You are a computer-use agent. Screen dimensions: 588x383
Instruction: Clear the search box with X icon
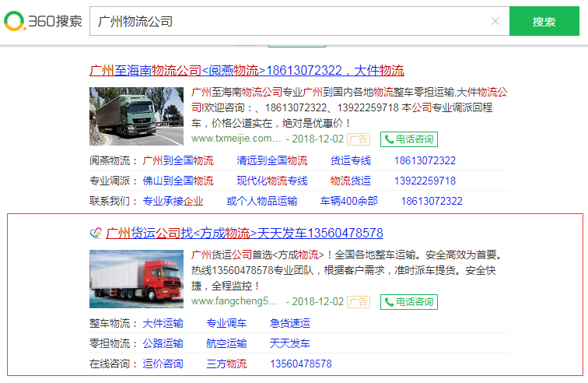pyautogui.click(x=495, y=21)
